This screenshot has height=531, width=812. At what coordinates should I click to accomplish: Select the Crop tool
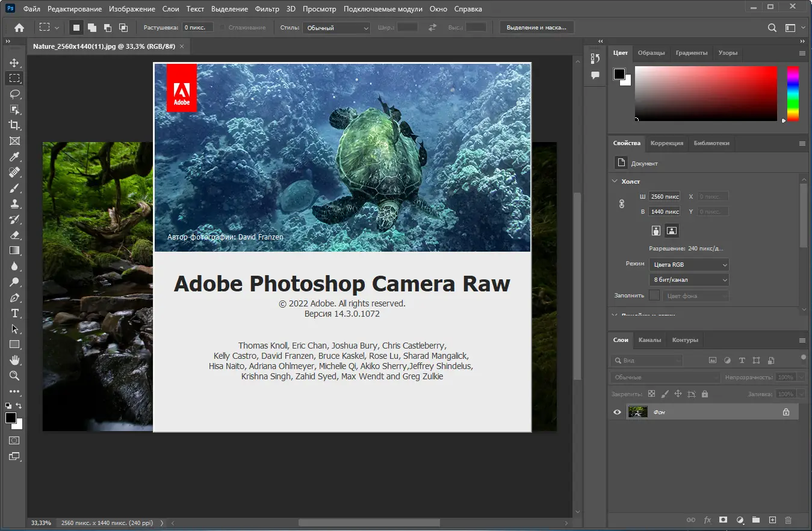point(14,125)
